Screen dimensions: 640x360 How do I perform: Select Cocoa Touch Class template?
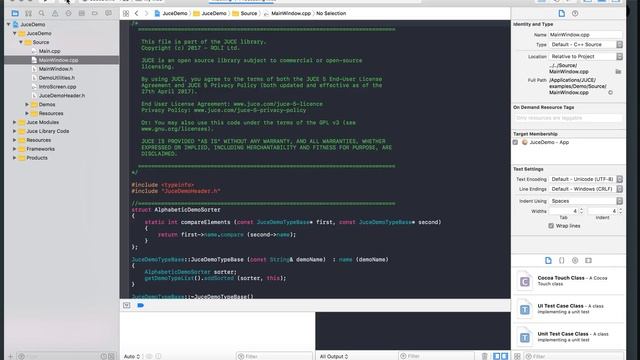[x=569, y=281]
